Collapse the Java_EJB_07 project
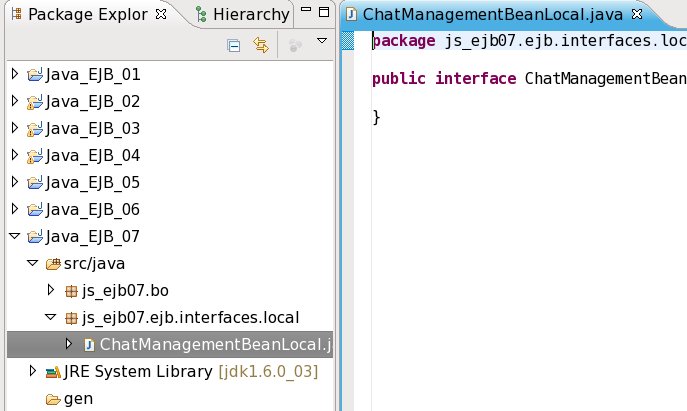The height and width of the screenshot is (411, 687). pyautogui.click(x=14, y=237)
